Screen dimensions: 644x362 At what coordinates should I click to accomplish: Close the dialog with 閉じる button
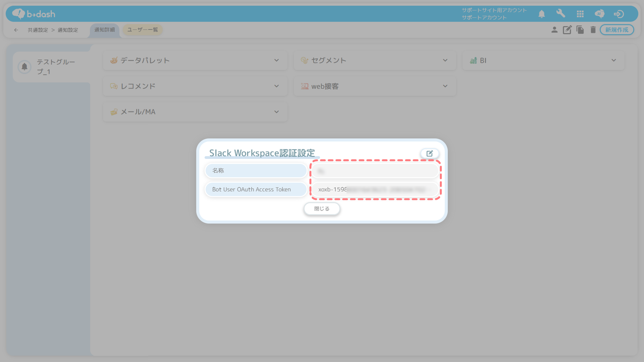tap(322, 209)
